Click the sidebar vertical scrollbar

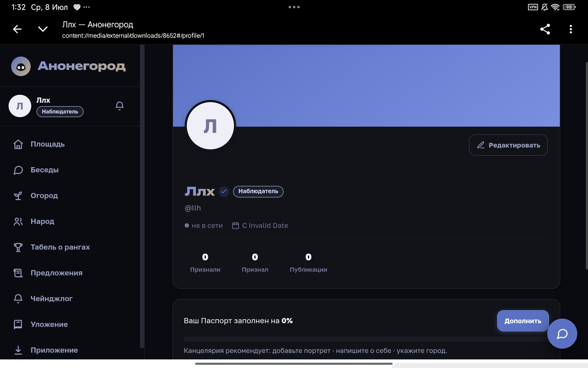(x=142, y=196)
